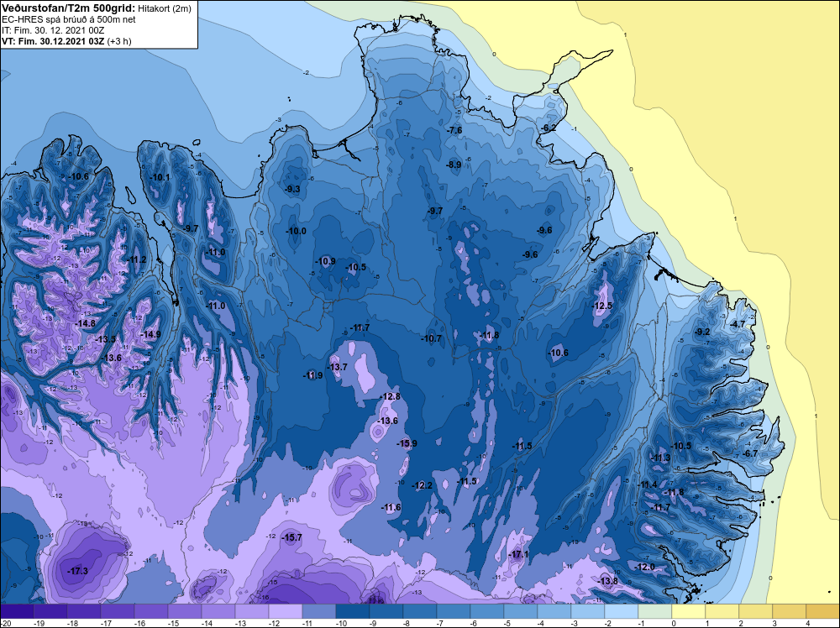The height and width of the screenshot is (628, 840).
Task: Select the legend swatch between -1 and 0
Action: click(x=654, y=611)
